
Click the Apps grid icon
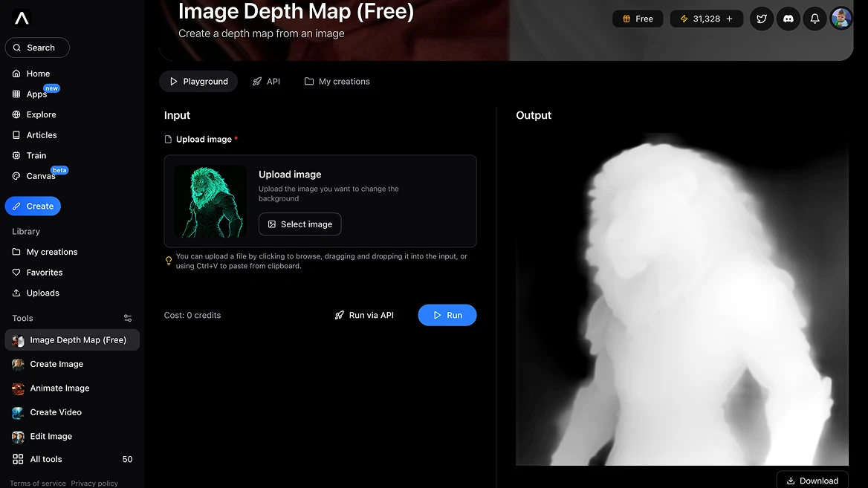tap(16, 94)
